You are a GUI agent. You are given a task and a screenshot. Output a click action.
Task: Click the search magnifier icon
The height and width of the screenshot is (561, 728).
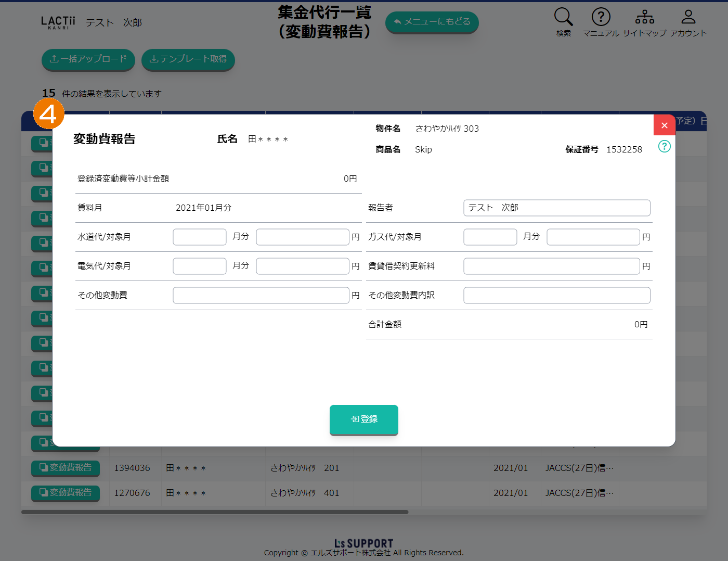(x=563, y=17)
